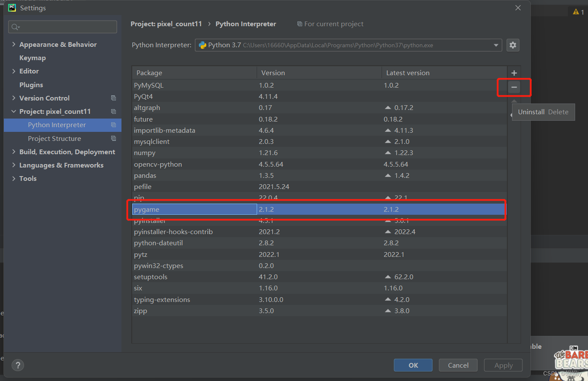Image resolution: width=588 pixels, height=381 pixels.
Task: Select the mysqlclient package row
Action: [x=319, y=141]
